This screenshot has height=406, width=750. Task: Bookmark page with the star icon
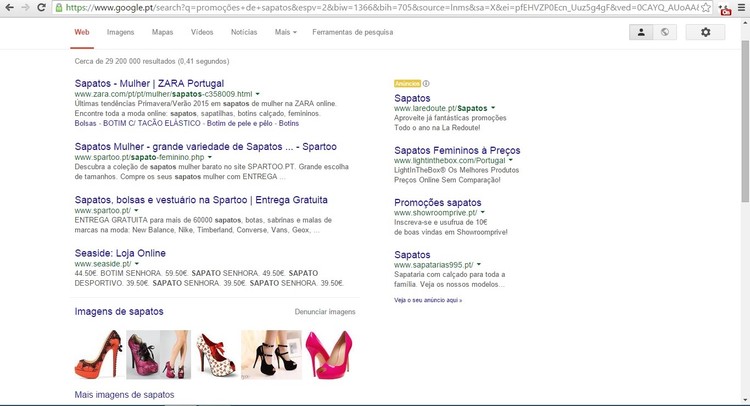pyautogui.click(x=706, y=8)
